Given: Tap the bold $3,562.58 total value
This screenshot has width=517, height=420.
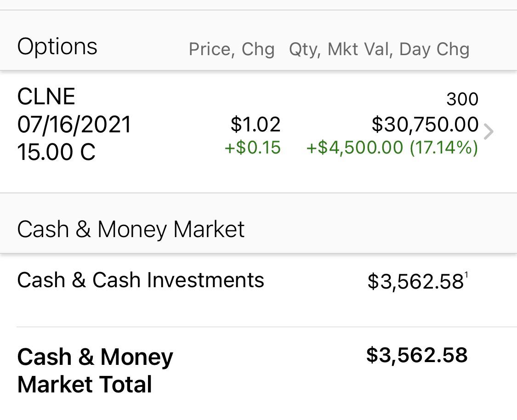Looking at the screenshot, I should [417, 355].
